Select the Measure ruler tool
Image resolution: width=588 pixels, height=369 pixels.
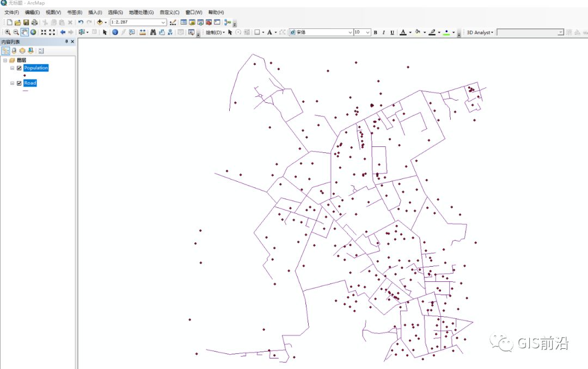click(143, 32)
